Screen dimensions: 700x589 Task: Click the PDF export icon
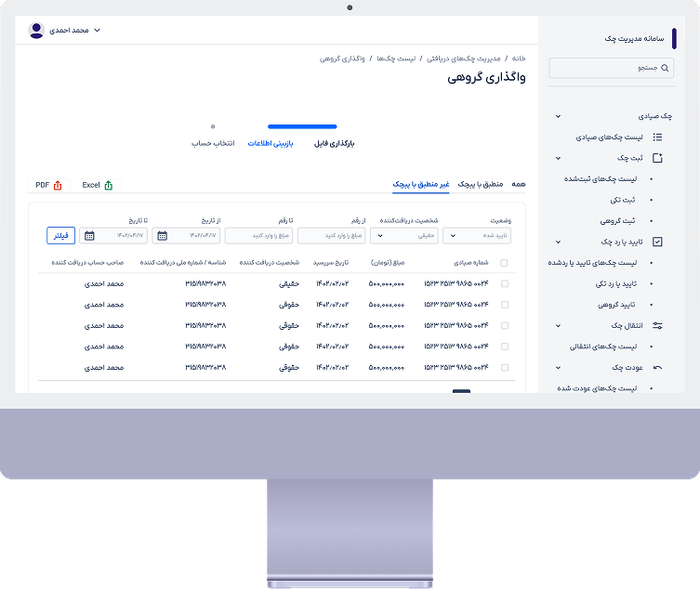(x=58, y=185)
